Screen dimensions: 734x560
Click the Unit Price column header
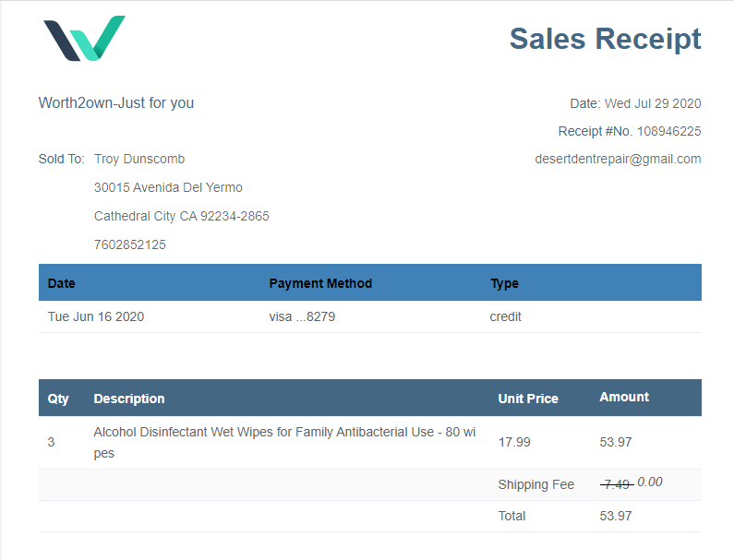(x=528, y=399)
